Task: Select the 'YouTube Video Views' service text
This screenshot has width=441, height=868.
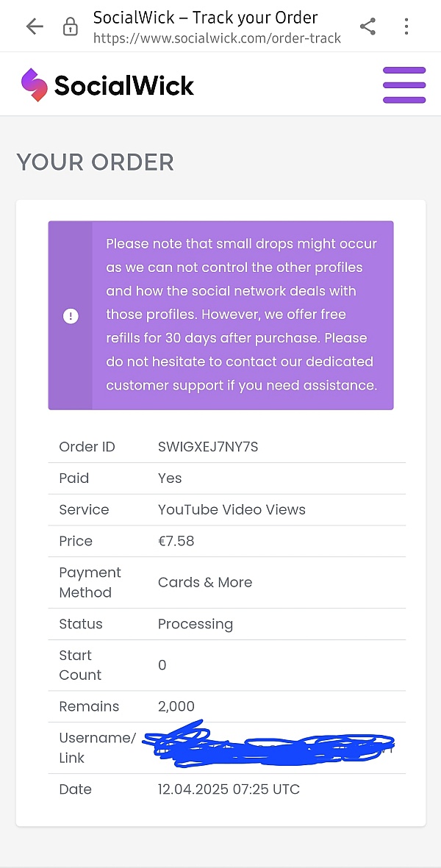Action: click(232, 509)
